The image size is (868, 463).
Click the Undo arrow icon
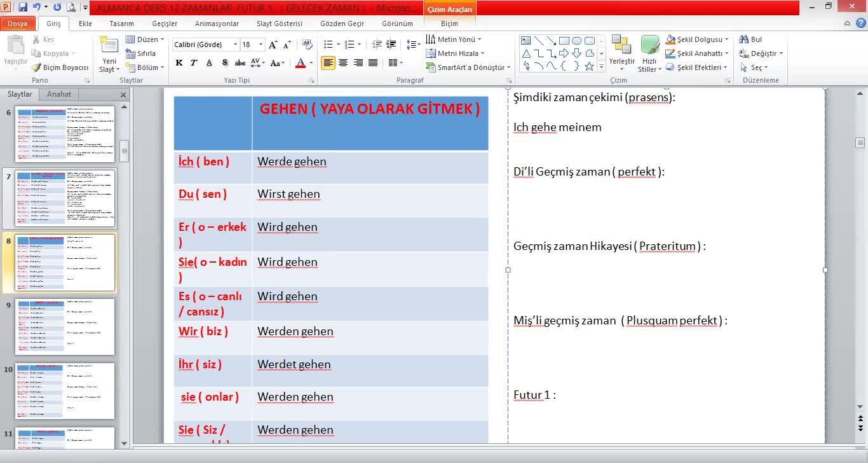pos(37,8)
